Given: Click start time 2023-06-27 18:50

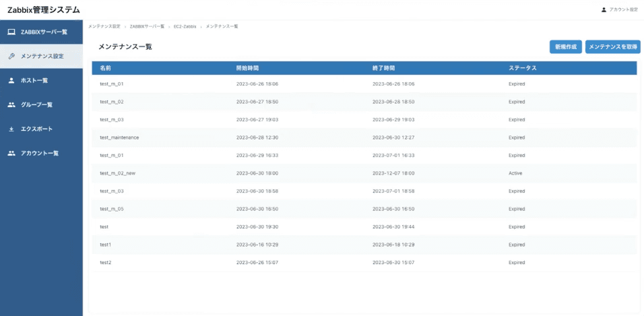Looking at the screenshot, I should click(257, 102).
